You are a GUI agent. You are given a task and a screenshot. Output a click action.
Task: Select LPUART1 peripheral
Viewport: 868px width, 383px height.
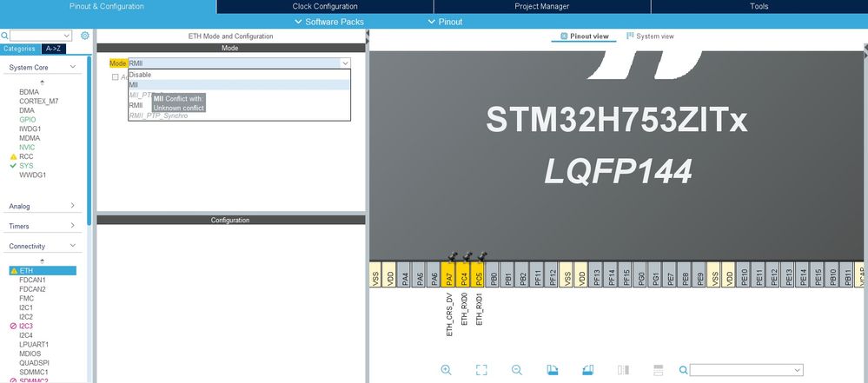pyautogui.click(x=34, y=344)
